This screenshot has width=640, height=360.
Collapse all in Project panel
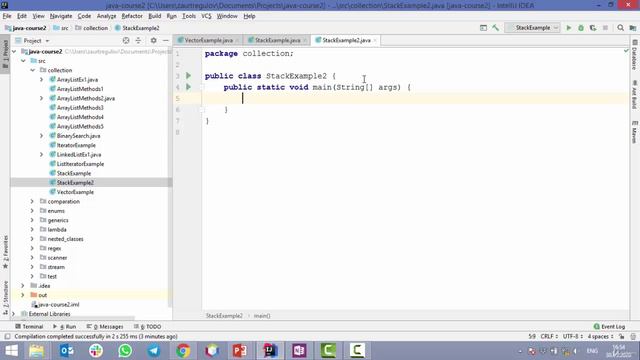[138, 40]
